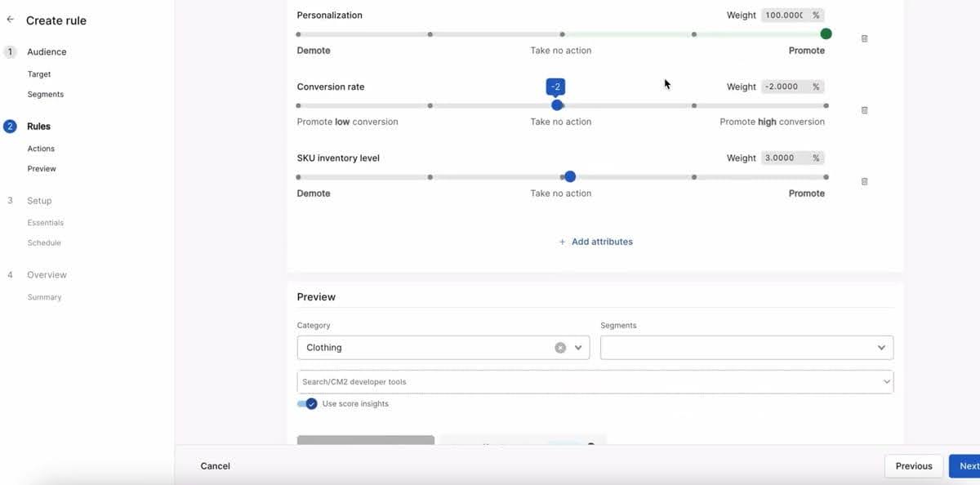Click the Conversion rate slider handle

[557, 105]
